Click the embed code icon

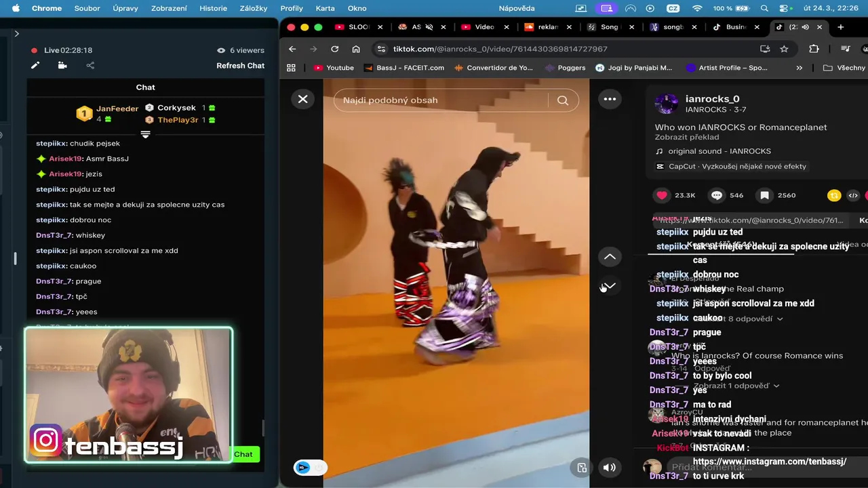pos(853,195)
